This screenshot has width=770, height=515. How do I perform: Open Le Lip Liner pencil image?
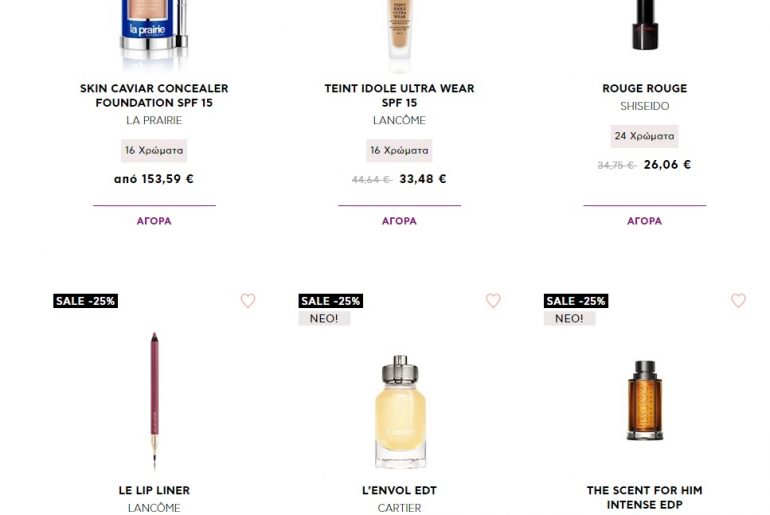tap(155, 401)
